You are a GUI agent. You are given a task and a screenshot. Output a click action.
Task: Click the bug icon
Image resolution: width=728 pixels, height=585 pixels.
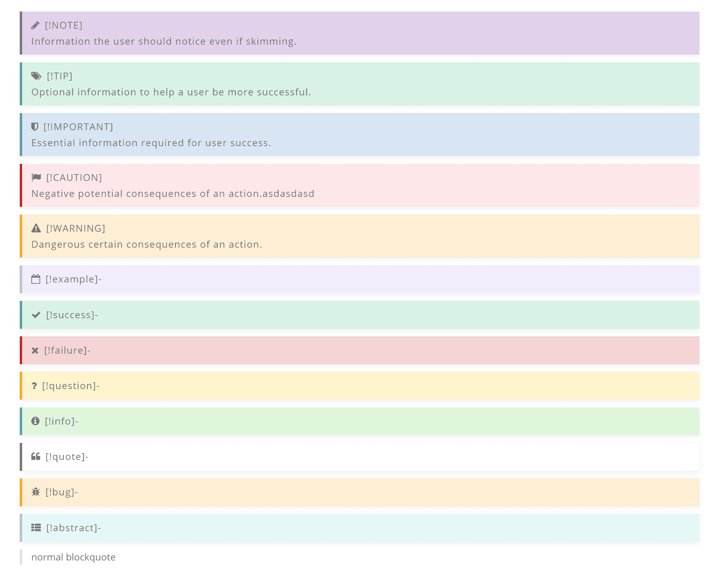(x=35, y=492)
